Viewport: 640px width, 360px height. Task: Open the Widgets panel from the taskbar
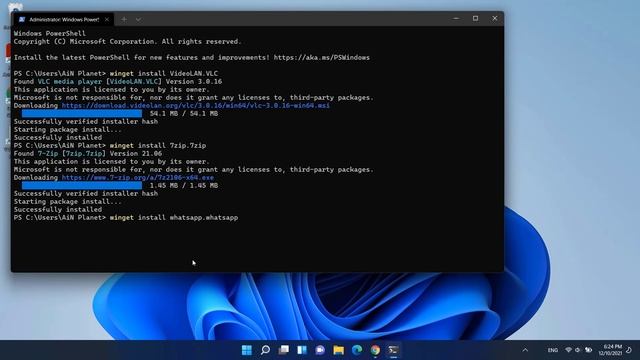pos(302,350)
